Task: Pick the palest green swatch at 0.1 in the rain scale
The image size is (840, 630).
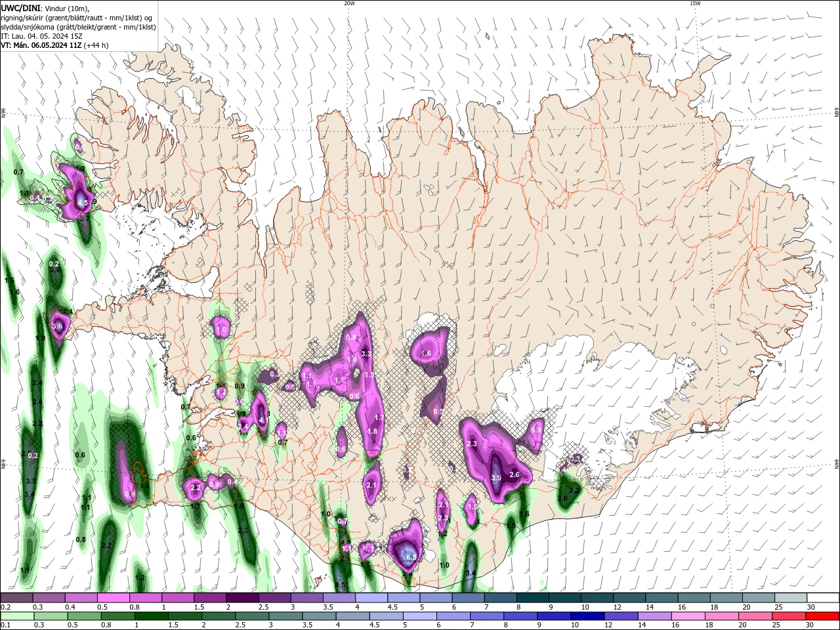Action: point(16,616)
